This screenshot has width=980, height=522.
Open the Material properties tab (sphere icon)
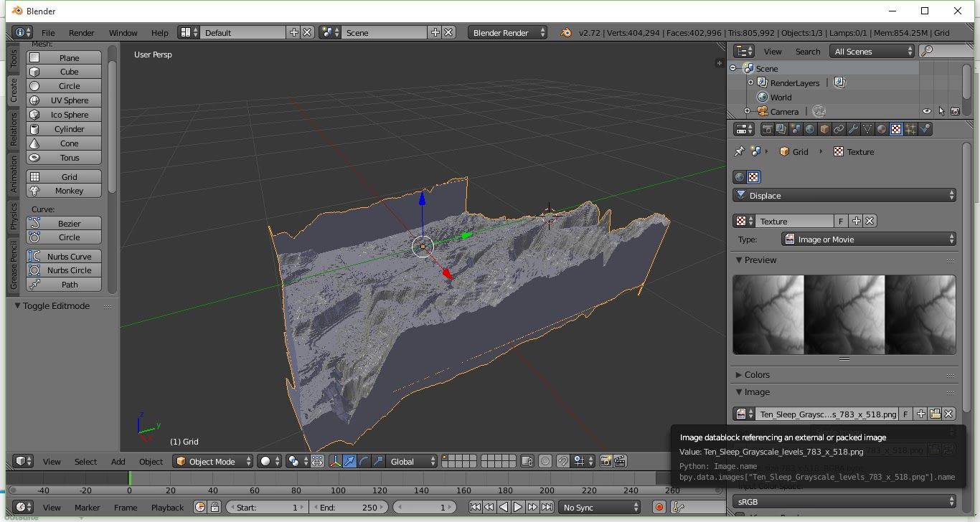[882, 129]
